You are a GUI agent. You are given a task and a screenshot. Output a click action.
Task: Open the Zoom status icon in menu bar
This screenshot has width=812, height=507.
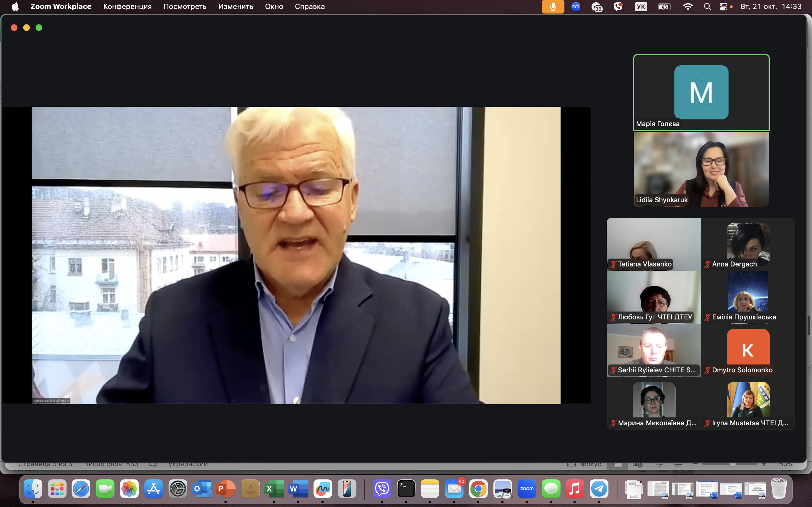point(575,7)
